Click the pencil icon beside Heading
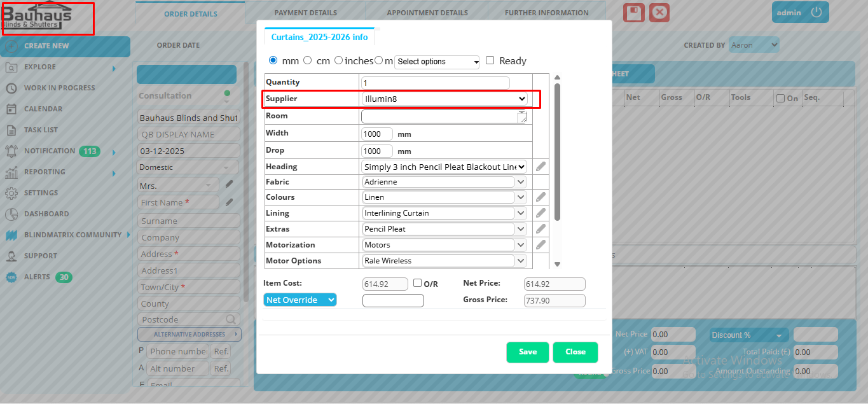The height and width of the screenshot is (404, 868). pos(541,167)
